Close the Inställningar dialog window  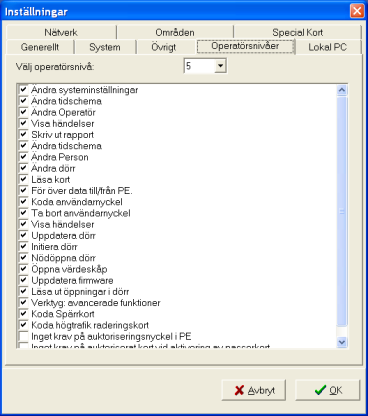(357, 11)
